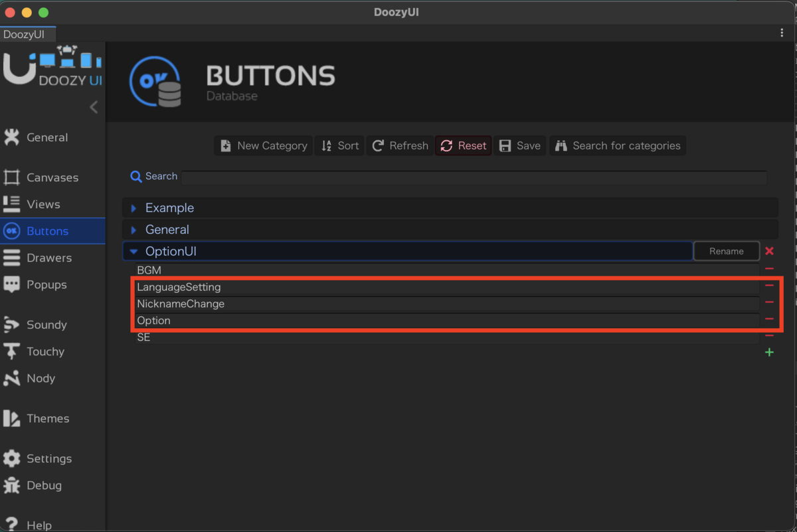Expand the Example category
797x532 pixels.
[133, 208]
